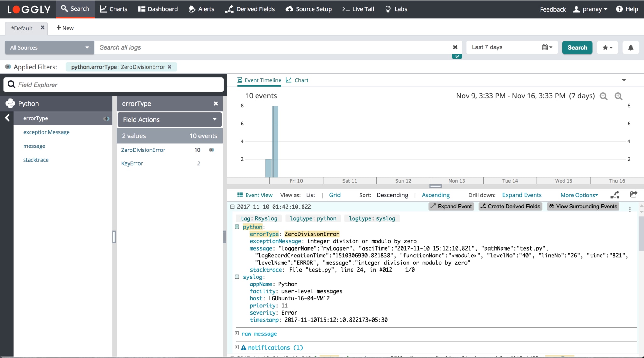Toggle the errorType field filter switch

click(x=107, y=118)
